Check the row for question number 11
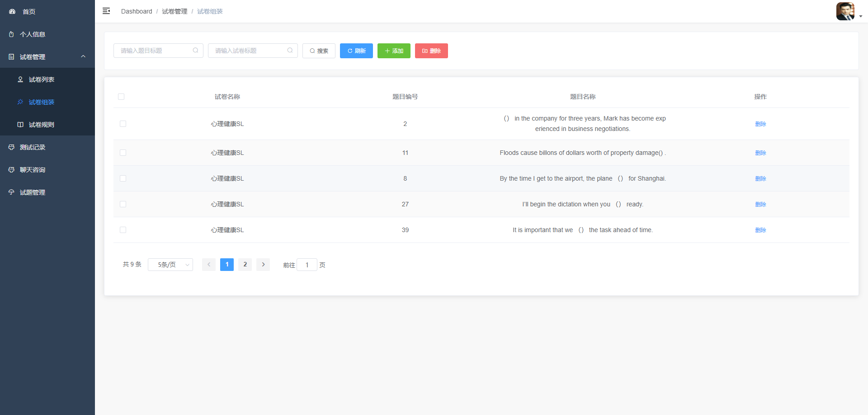 [123, 153]
